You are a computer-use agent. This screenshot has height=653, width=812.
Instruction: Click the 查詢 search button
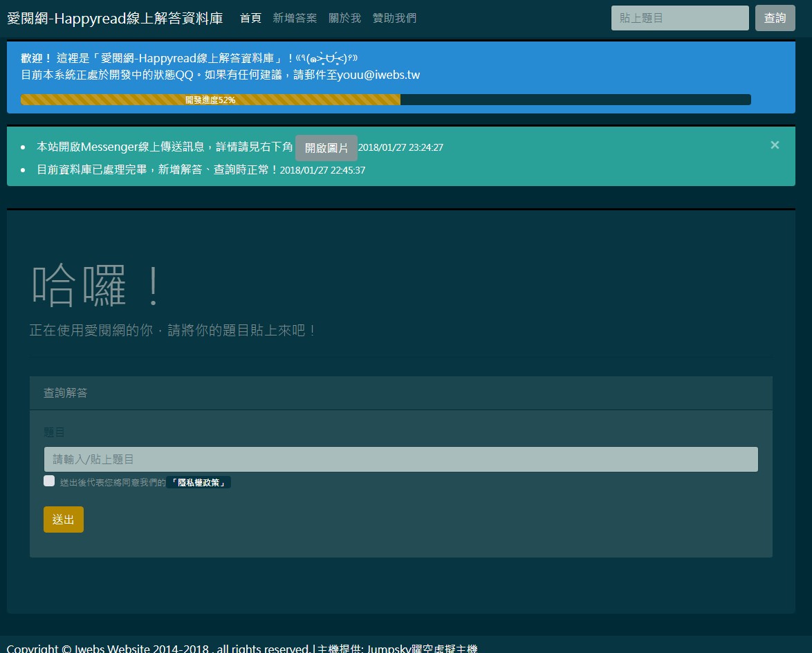tap(775, 18)
